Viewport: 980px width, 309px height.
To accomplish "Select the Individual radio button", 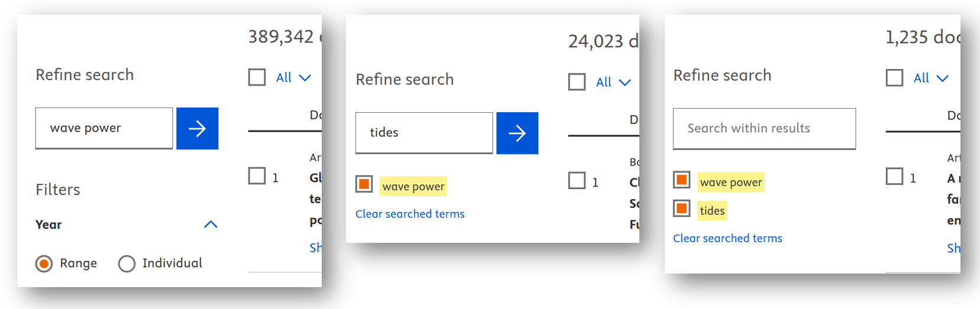I will click(127, 264).
